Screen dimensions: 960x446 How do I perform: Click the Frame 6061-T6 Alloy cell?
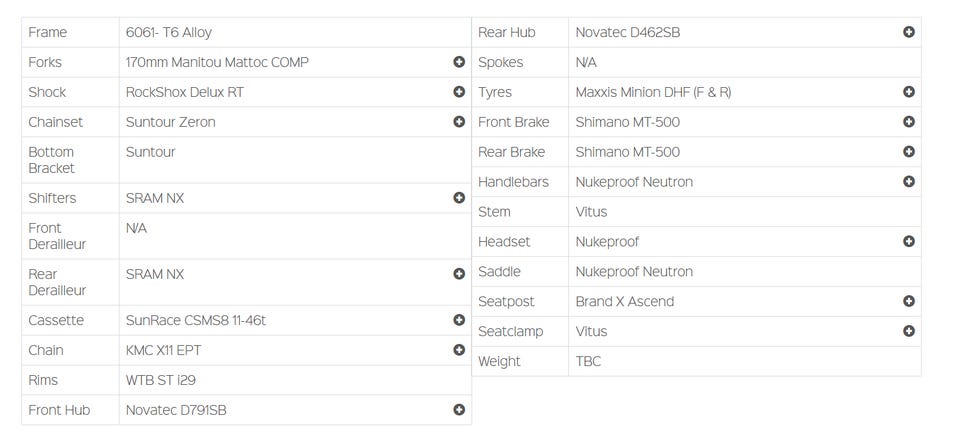pos(169,32)
